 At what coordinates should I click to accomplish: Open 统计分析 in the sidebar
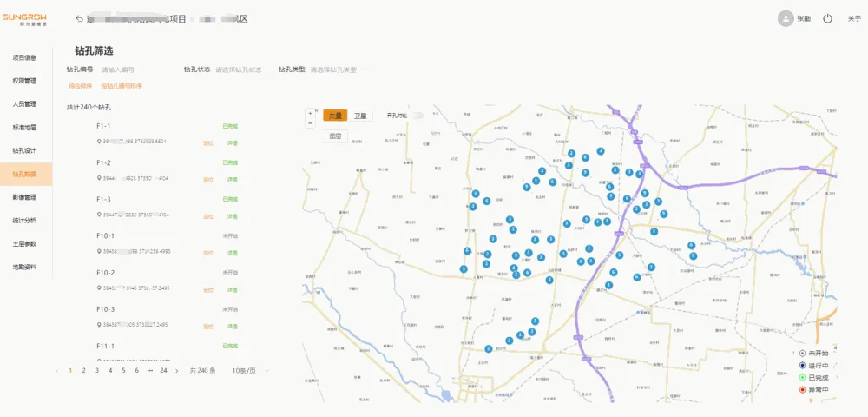tap(24, 221)
